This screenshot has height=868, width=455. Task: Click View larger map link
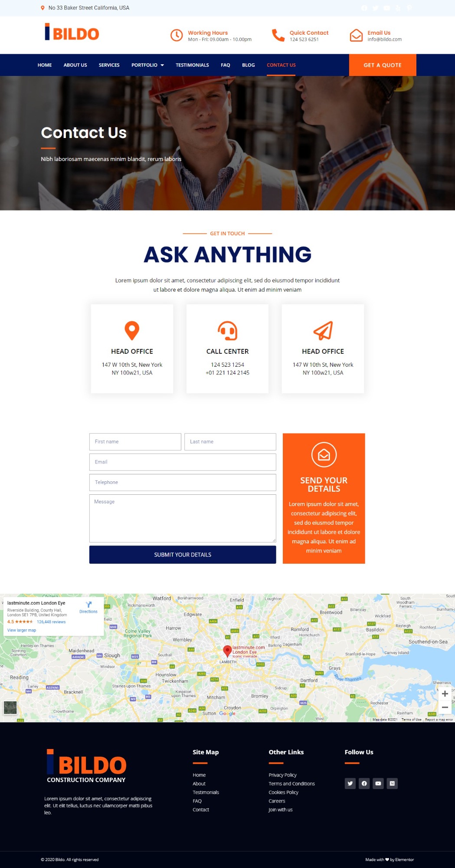pyautogui.click(x=22, y=630)
